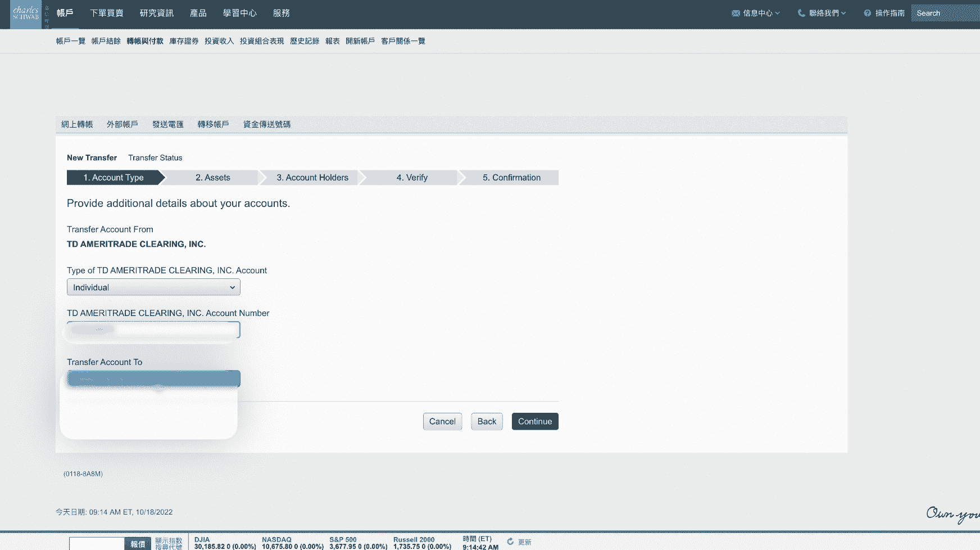The width and height of the screenshot is (980, 550).
Task: Focus the TD Ameritrade account number field
Action: [x=153, y=330]
